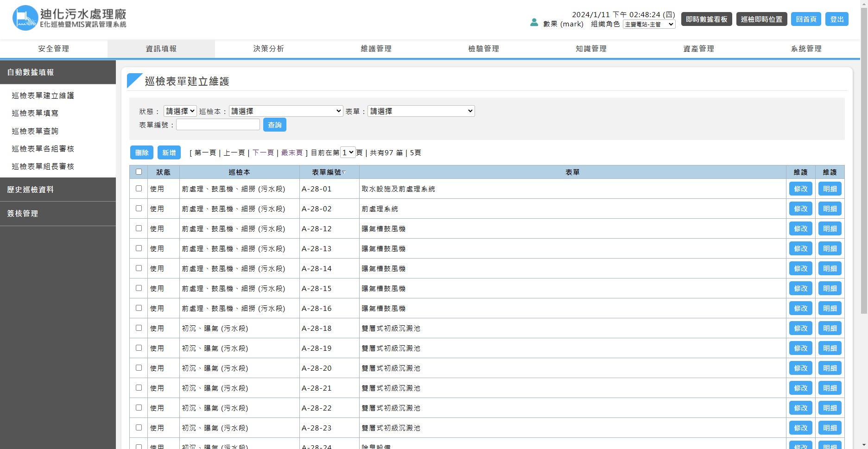Click the 即時數據看板 button

pyautogui.click(x=706, y=19)
